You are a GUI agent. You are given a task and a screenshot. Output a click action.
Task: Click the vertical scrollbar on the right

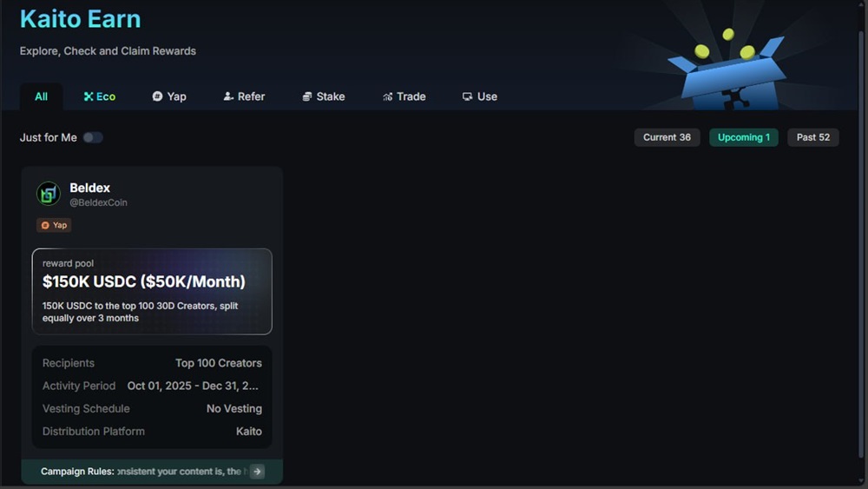pyautogui.click(x=861, y=243)
